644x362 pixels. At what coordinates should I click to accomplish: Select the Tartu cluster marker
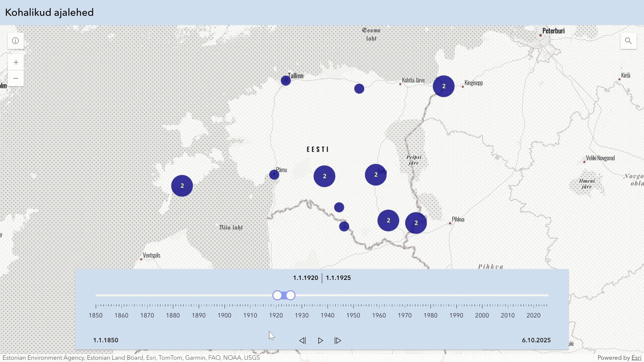click(376, 175)
